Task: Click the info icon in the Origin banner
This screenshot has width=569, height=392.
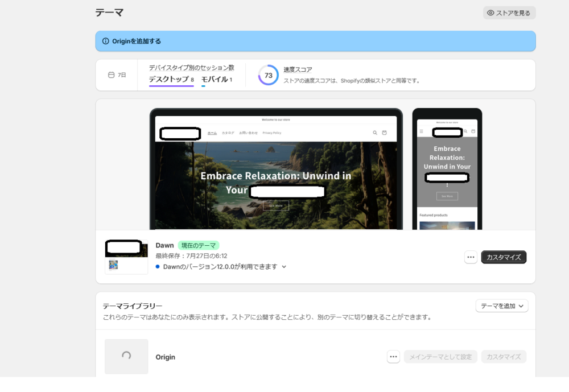Action: [x=105, y=41]
